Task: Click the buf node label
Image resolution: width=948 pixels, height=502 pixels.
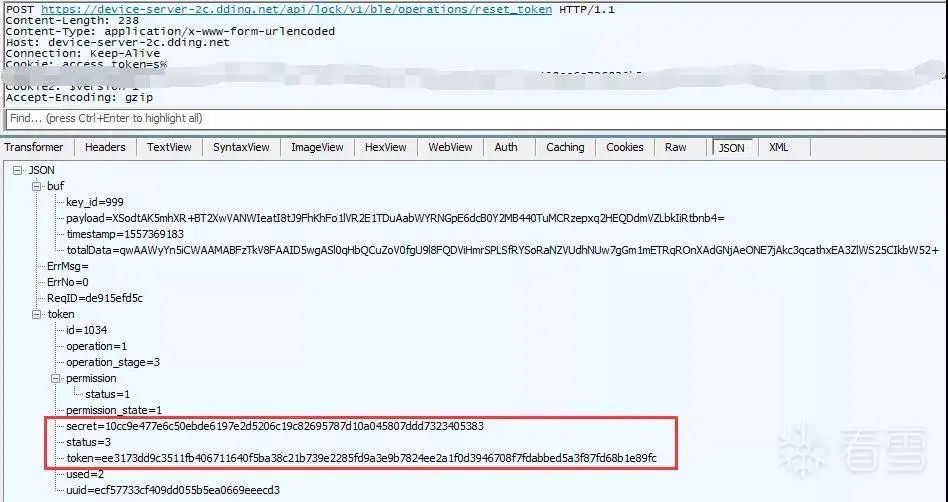Action: (55, 186)
